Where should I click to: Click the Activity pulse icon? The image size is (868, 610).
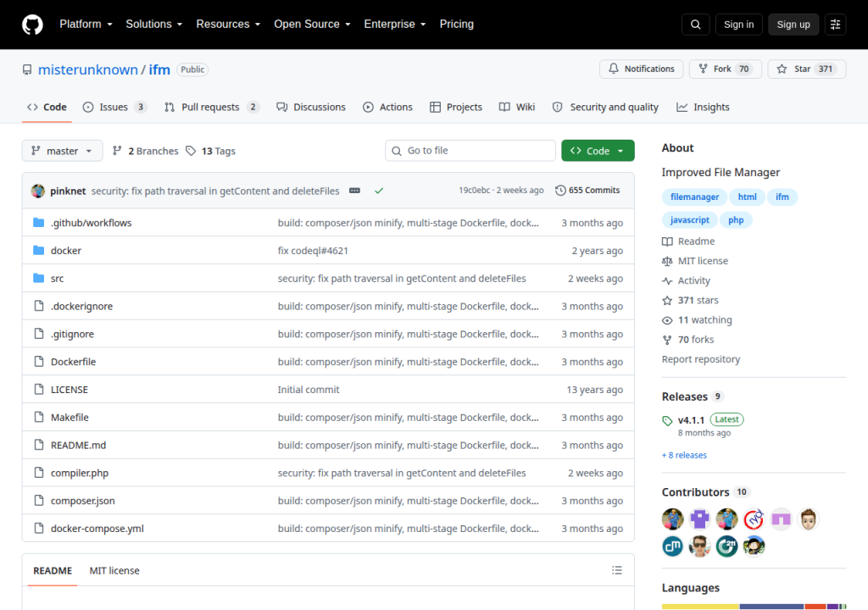point(667,280)
